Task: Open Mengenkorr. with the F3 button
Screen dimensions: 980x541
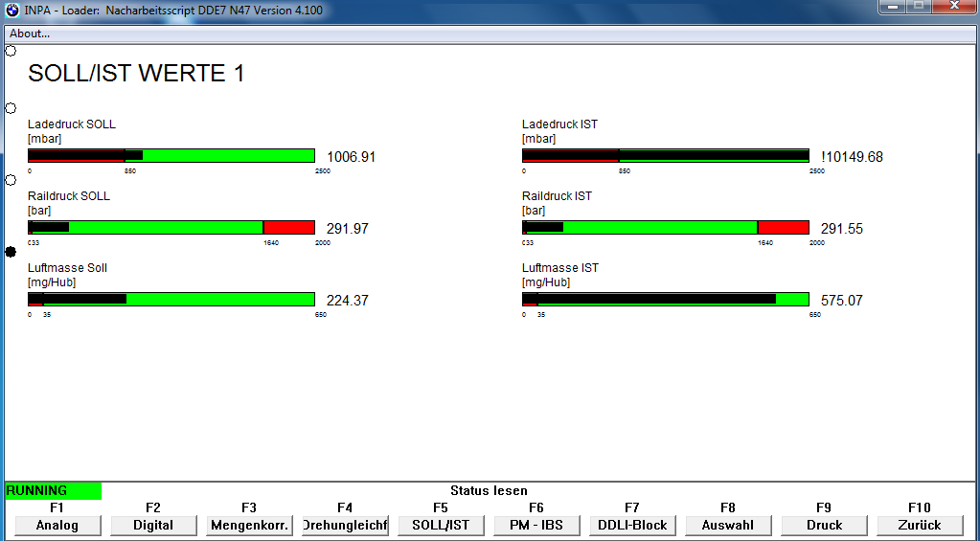Action: click(x=249, y=525)
